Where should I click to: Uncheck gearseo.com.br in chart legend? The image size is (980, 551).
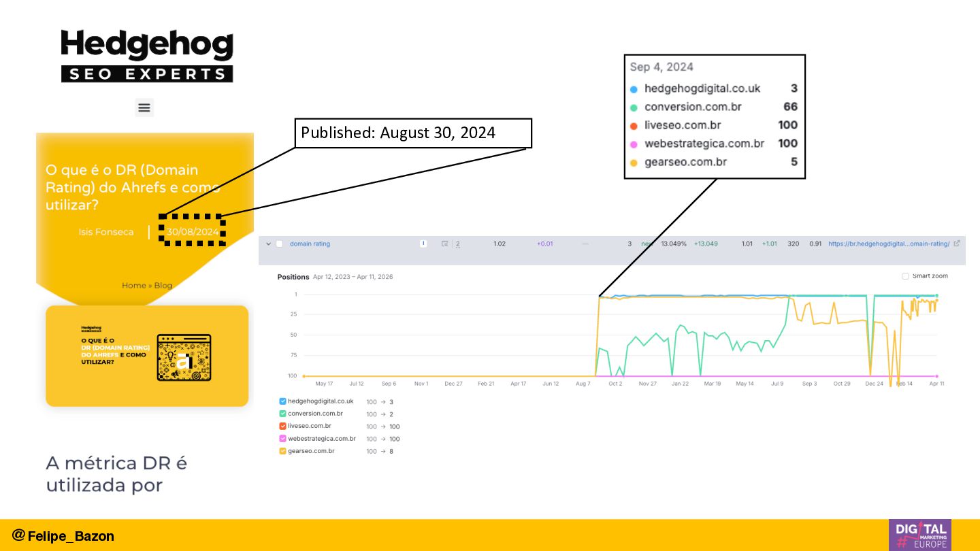[x=283, y=451]
